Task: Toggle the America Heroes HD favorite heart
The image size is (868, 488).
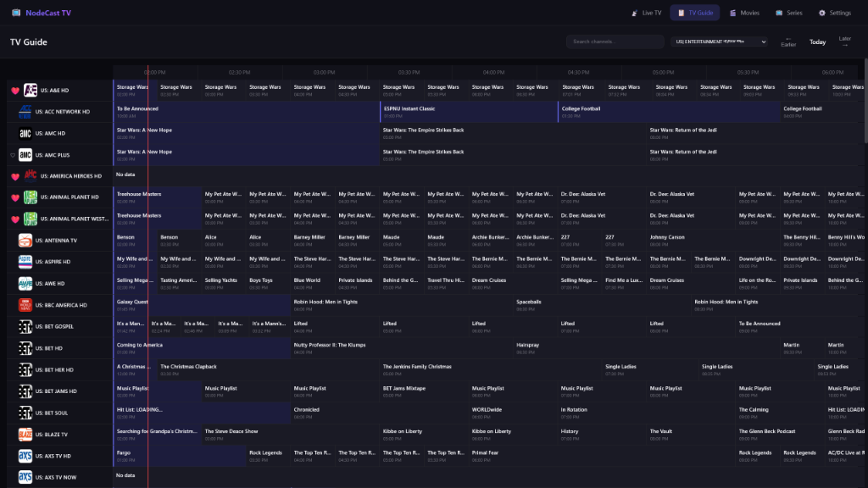Action: pos(15,176)
